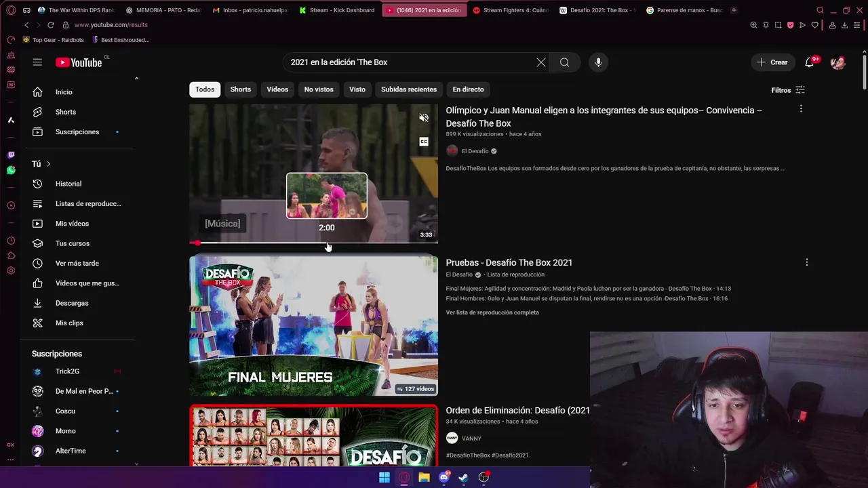Open the Top Gear - Raidbots bookmark
Screen dimensions: 868x488
pyautogui.click(x=53, y=40)
